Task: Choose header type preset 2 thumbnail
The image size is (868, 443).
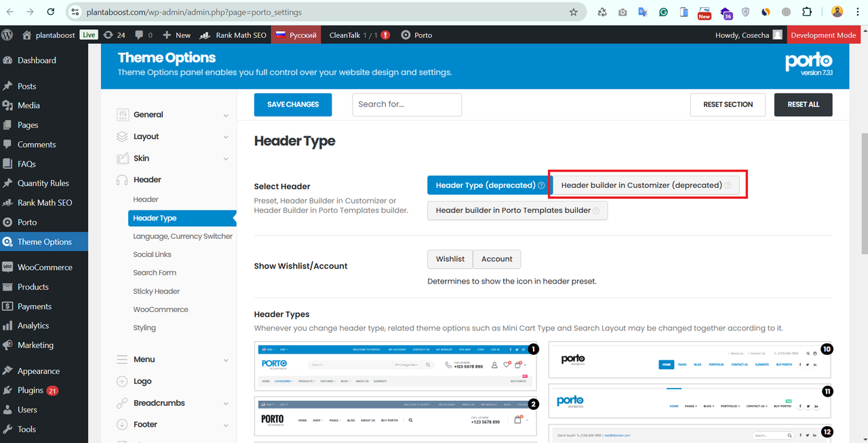Action: 395,417
